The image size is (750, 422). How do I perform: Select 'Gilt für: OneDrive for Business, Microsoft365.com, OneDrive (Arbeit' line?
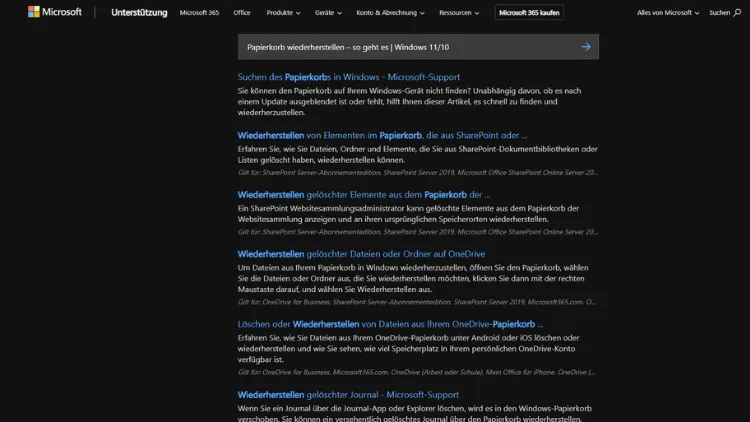[x=417, y=372]
